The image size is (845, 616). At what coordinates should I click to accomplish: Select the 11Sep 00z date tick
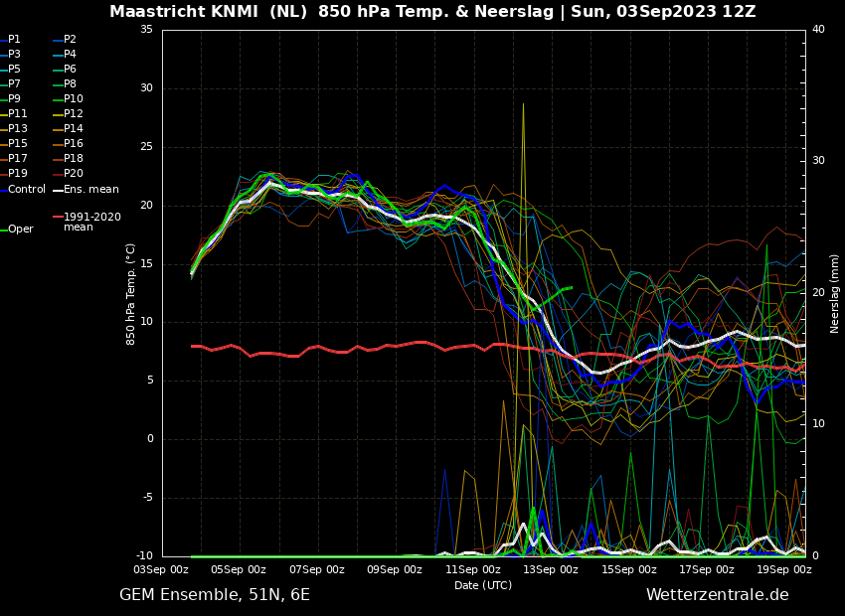coord(473,570)
